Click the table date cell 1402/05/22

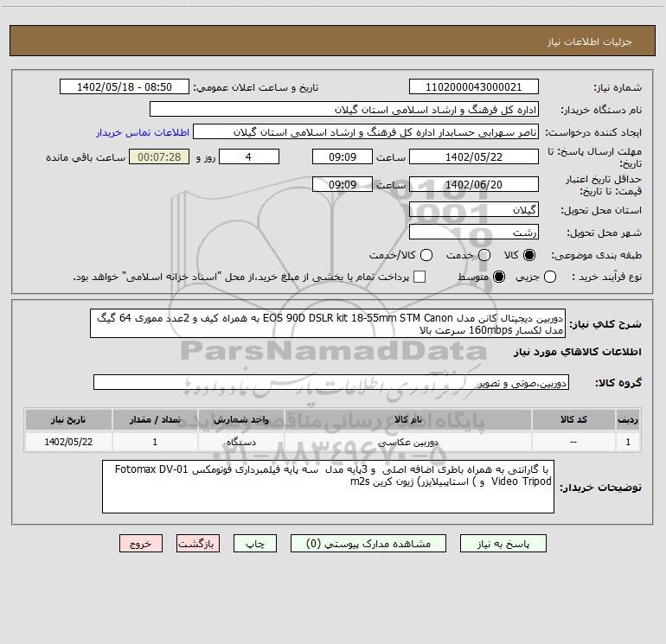68,442
